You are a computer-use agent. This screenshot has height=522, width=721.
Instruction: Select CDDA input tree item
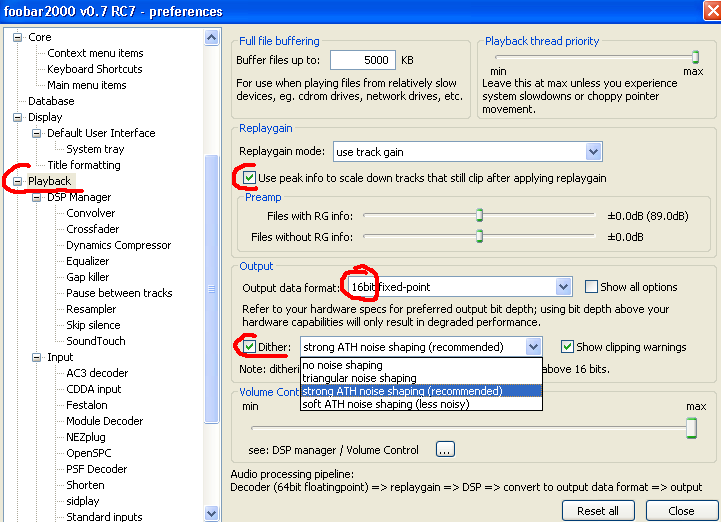[x=93, y=389]
